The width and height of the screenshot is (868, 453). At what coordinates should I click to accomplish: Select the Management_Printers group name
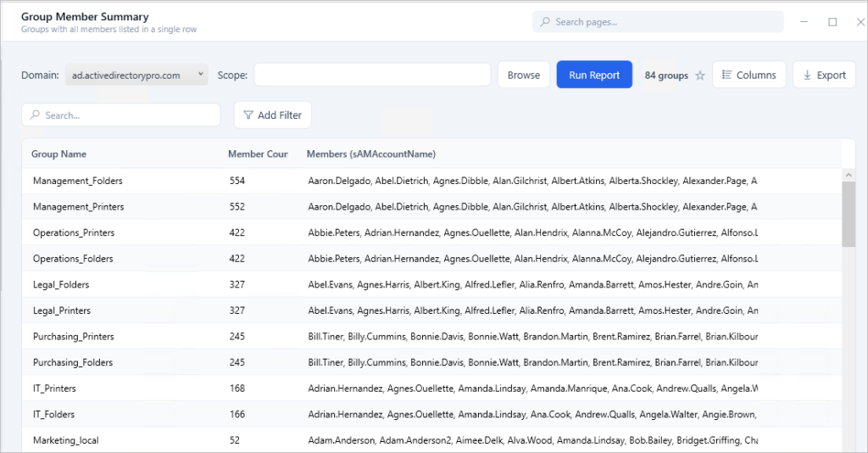coord(79,206)
